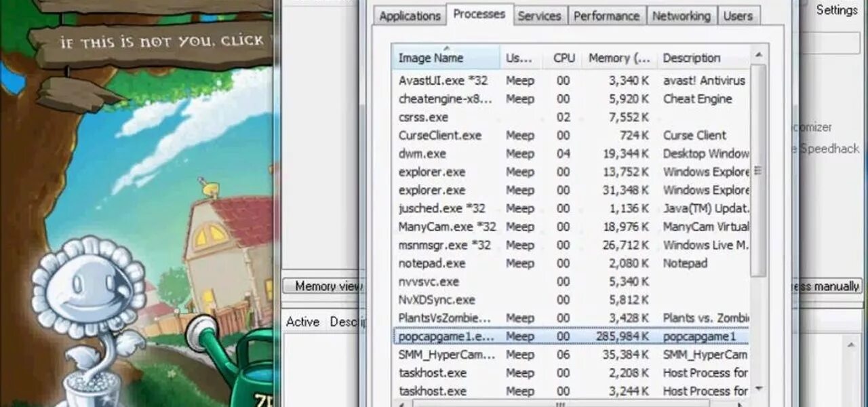Select the notepad.exe process
This screenshot has height=407, width=868.
pyautogui.click(x=571, y=263)
